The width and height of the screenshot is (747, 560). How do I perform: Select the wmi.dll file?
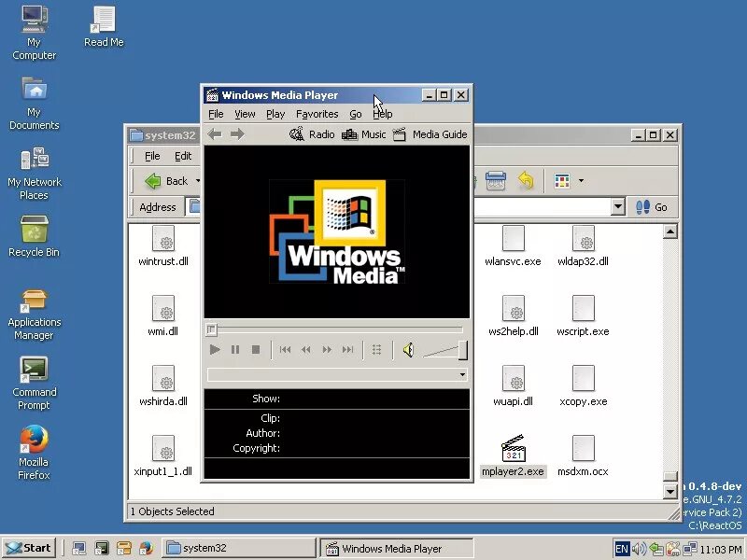[x=163, y=315]
